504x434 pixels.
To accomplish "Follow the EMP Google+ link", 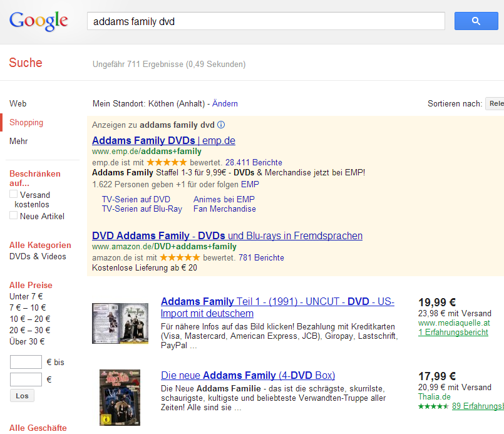I will (250, 184).
